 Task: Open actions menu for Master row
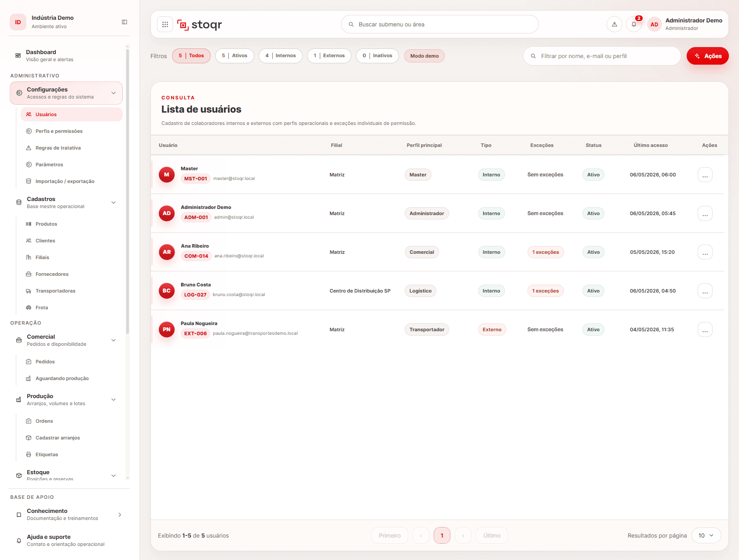click(x=705, y=175)
